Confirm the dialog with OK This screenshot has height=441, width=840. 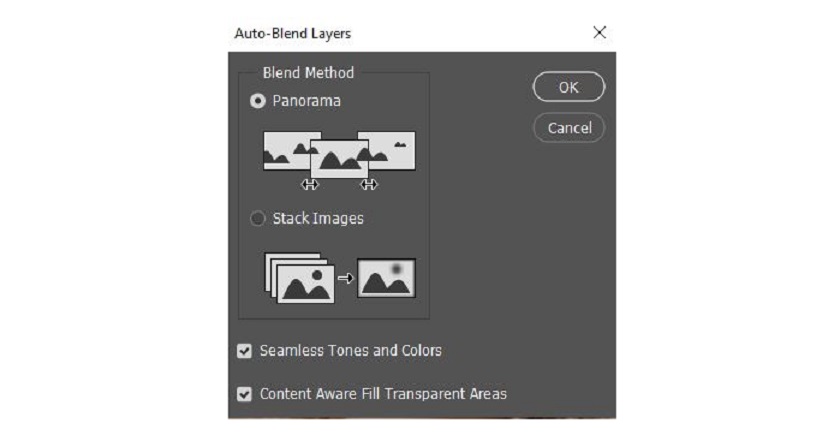568,87
